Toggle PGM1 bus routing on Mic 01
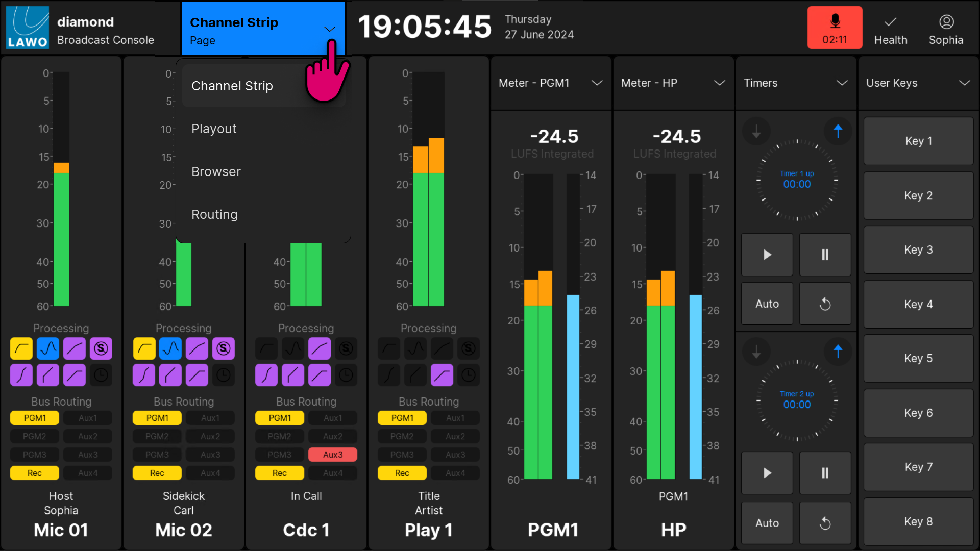 coord(35,418)
